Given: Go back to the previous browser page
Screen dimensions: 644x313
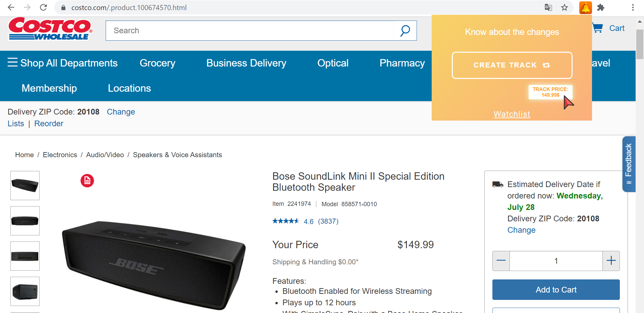Looking at the screenshot, I should [x=11, y=7].
